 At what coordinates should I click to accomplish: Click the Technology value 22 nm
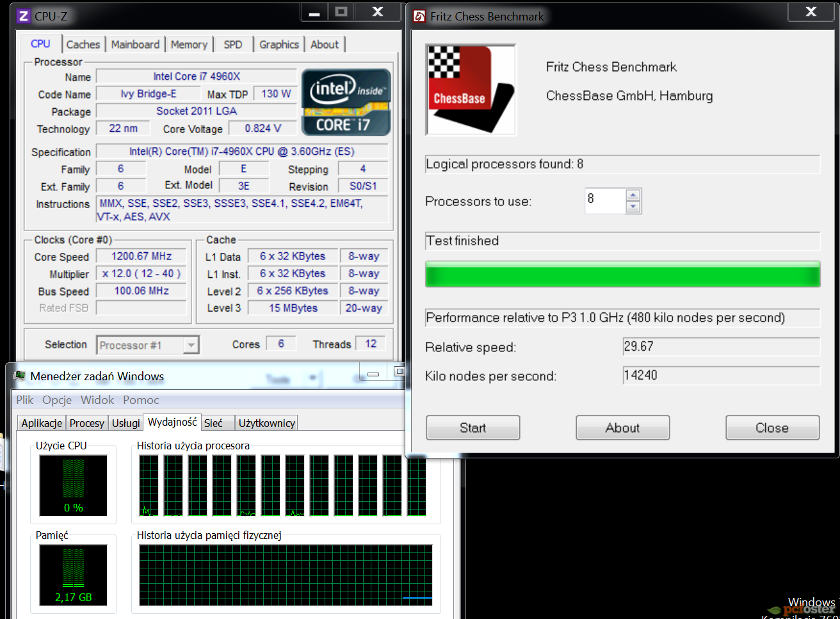coord(123,128)
